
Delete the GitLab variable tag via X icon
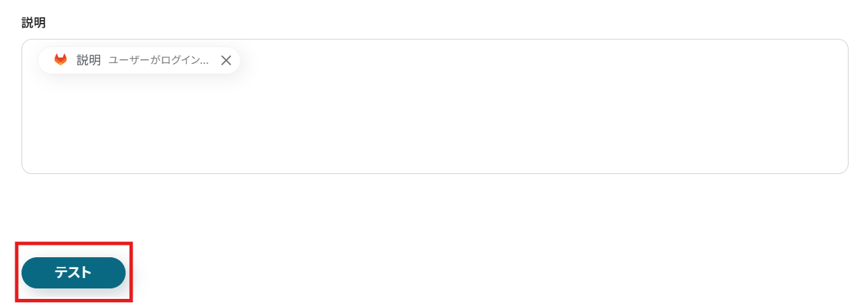[x=225, y=60]
